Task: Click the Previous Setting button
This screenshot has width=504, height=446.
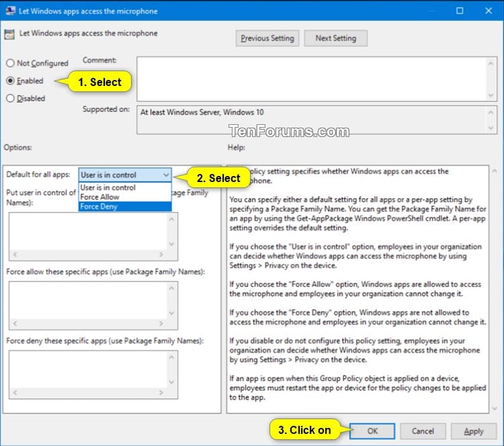Action: coord(267,38)
